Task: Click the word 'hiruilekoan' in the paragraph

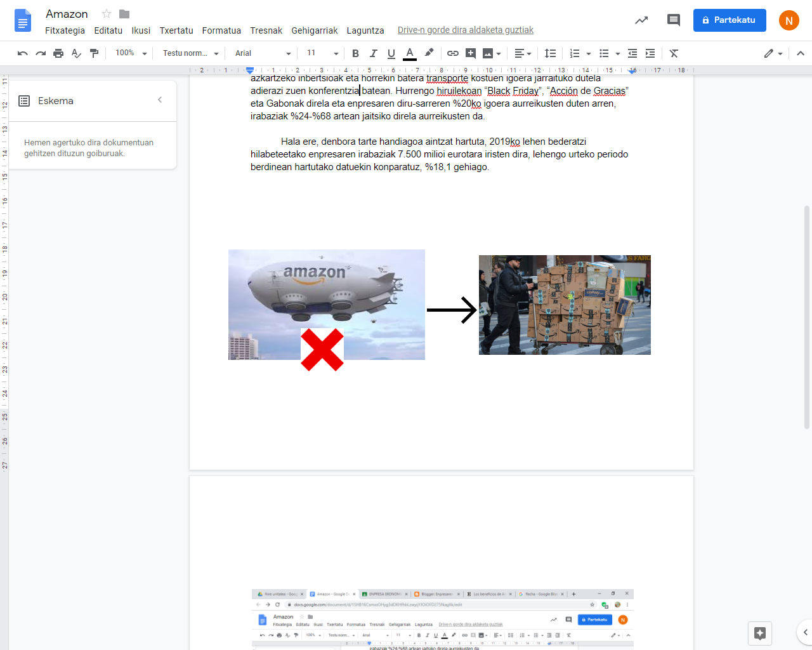Action: (459, 91)
